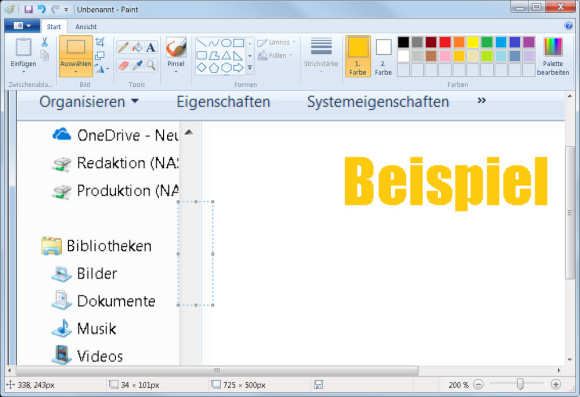Save the image via quick access toolbar
Viewport: 580px width, 397px height.
(x=28, y=9)
